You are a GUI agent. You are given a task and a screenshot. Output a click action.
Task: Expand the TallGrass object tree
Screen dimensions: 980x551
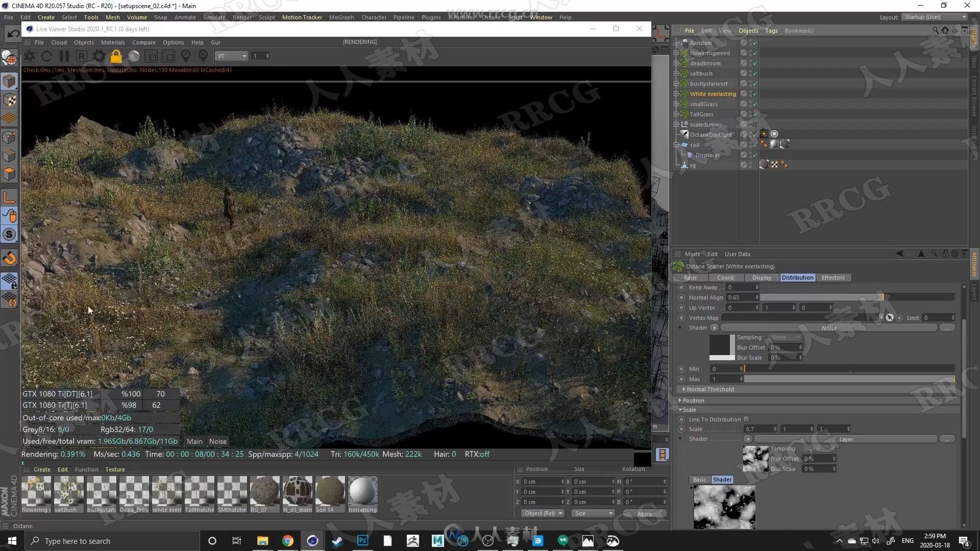[676, 114]
